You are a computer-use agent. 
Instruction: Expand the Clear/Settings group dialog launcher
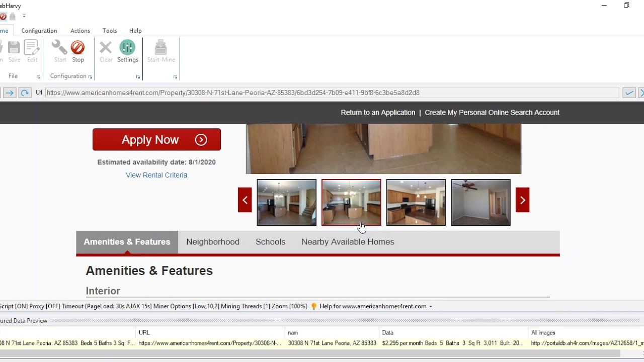tap(138, 77)
